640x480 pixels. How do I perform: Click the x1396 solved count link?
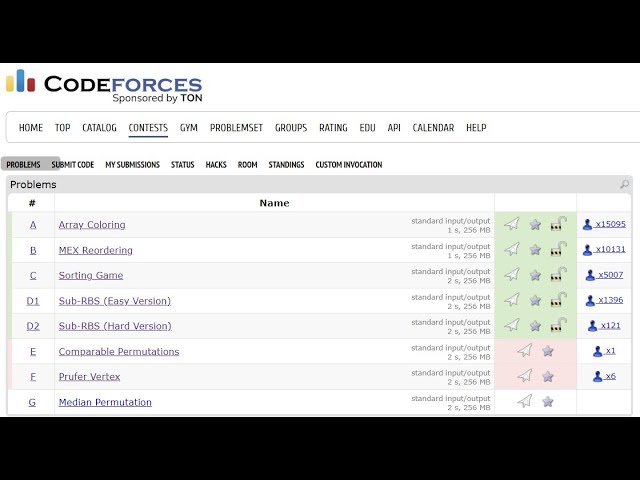[604, 300]
